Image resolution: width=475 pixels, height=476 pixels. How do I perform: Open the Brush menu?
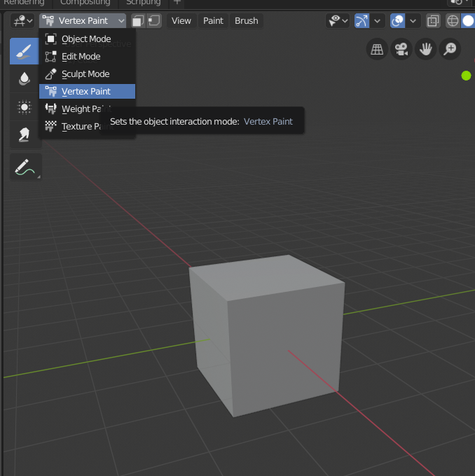[x=246, y=21]
